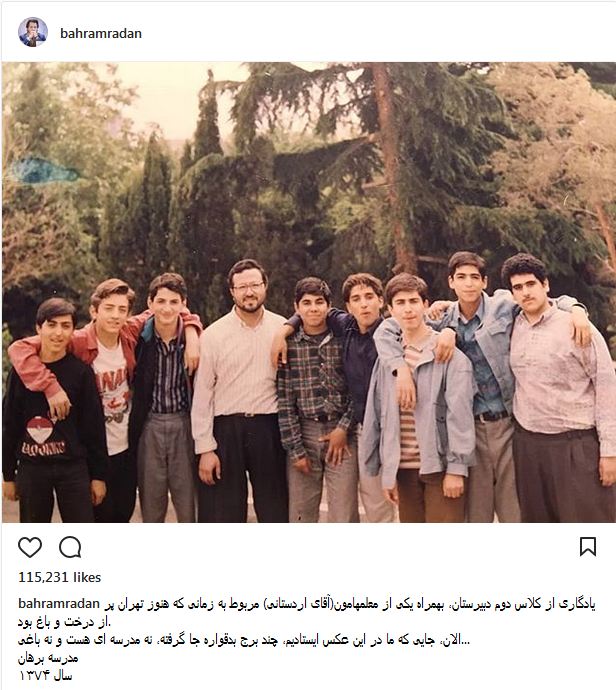616x690 pixels.
Task: Tap the tall pine tree trunk in photo
Action: click(x=394, y=167)
